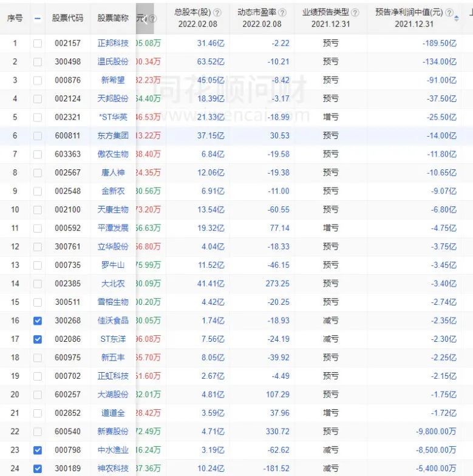473x476 pixels.
Task: Click 动态市盈率 column header
Action: click(x=257, y=12)
